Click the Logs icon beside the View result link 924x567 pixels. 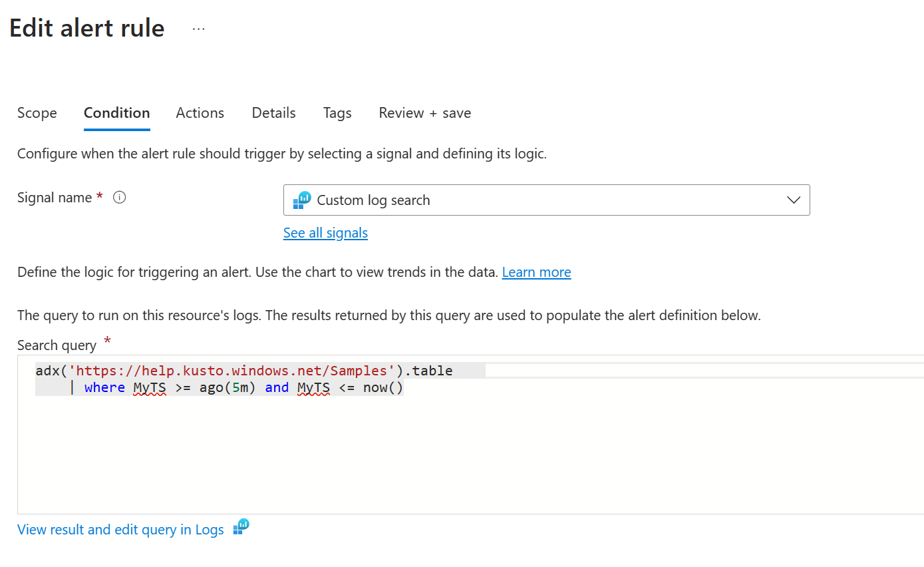point(240,527)
